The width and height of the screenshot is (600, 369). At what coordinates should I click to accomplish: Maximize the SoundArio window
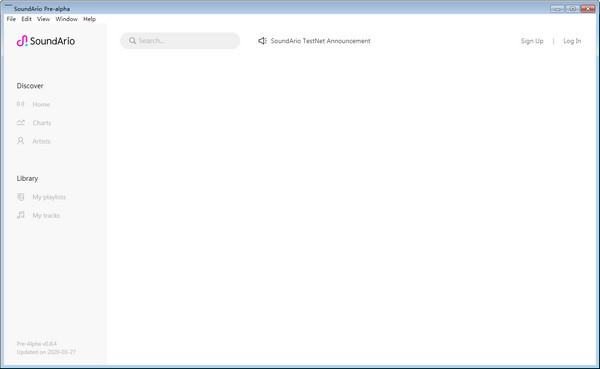click(x=572, y=8)
